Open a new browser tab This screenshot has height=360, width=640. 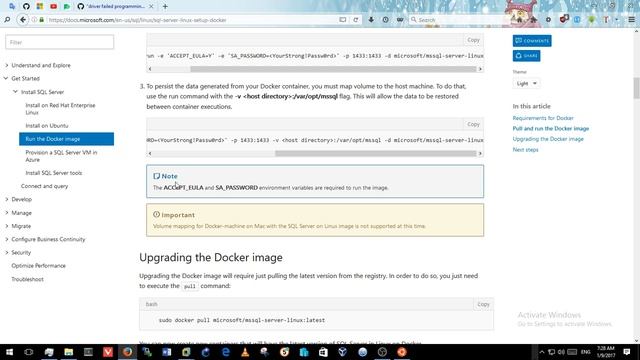click(x=165, y=6)
